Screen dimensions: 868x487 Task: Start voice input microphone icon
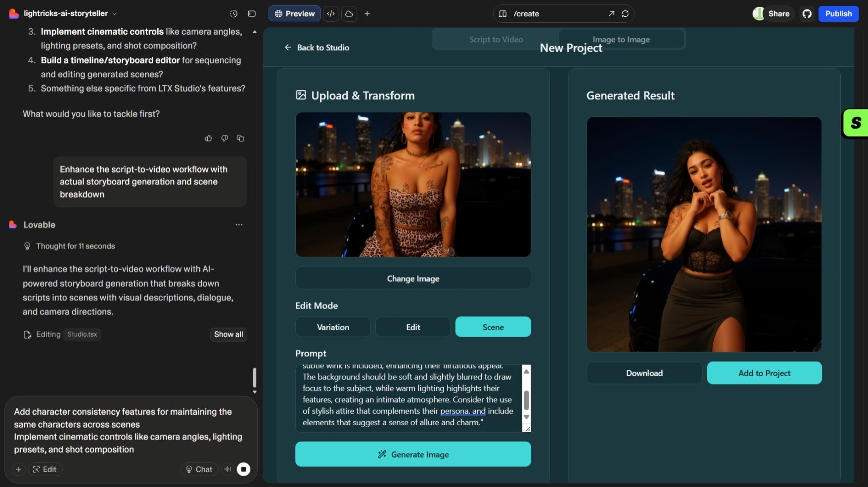pos(228,469)
